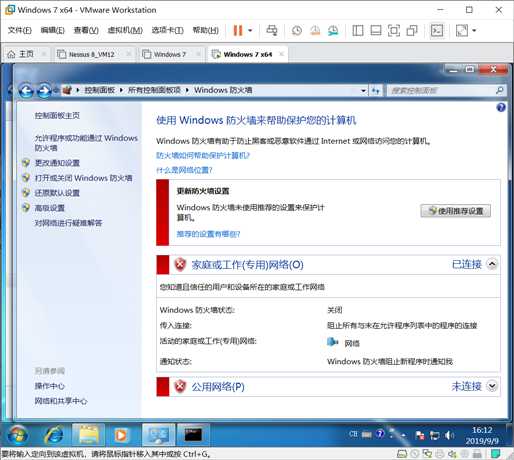Switch to Unity mode icon
Viewport: 514px width, 460px height.
coord(412,31)
